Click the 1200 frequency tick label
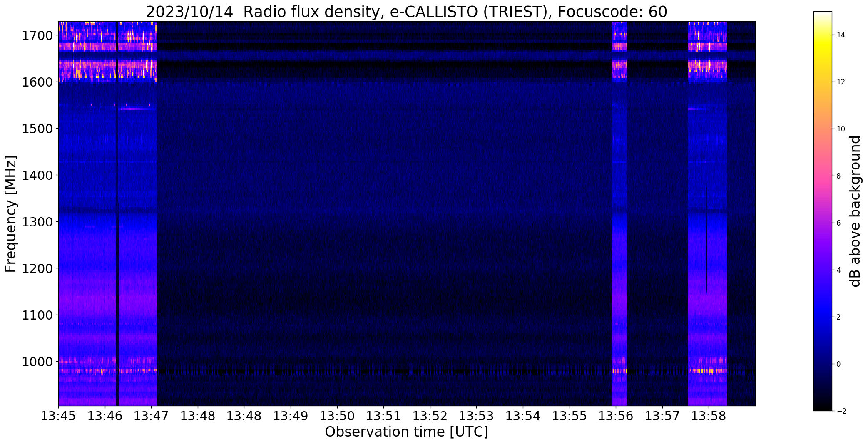 (37, 269)
